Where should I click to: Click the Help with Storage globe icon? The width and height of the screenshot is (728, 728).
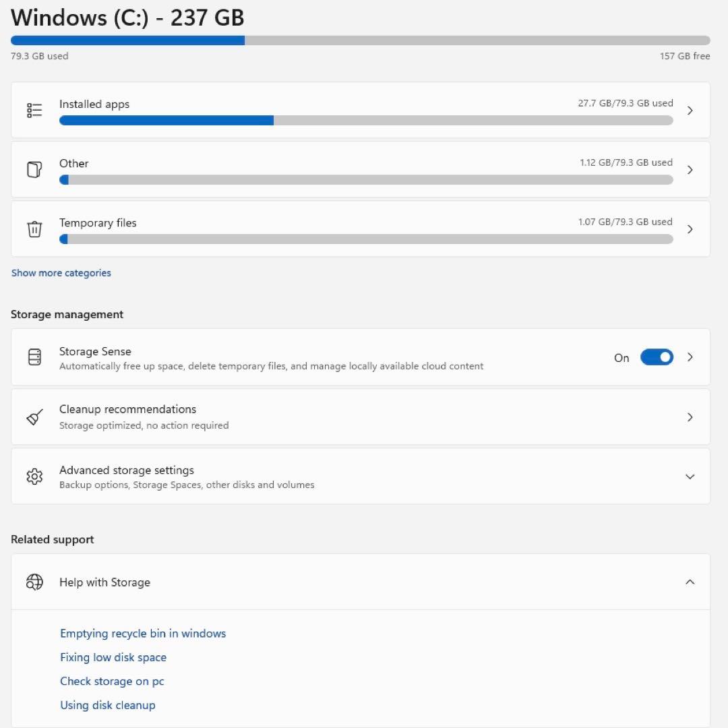(34, 582)
